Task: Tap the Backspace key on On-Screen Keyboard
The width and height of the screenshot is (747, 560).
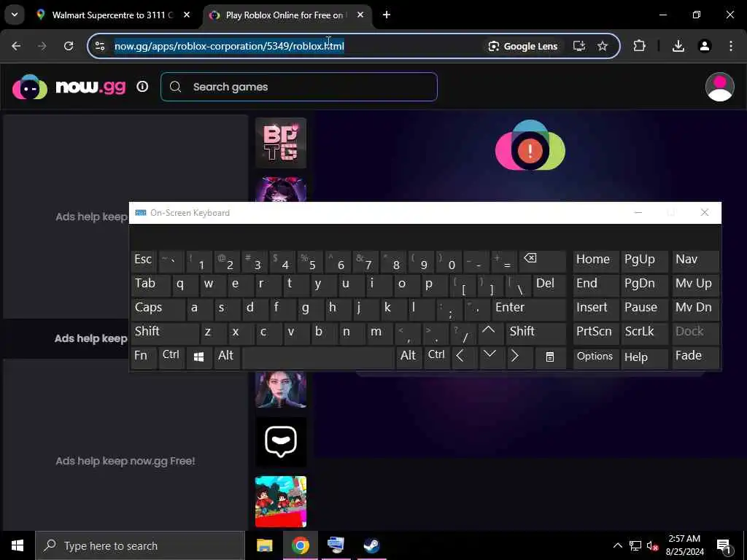Action: 542,260
